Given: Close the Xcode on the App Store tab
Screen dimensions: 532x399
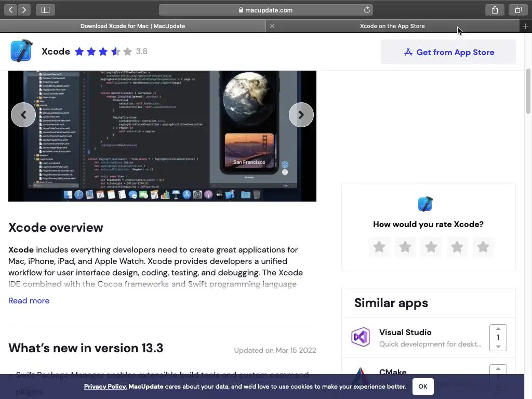Looking at the screenshot, I should [x=272, y=26].
